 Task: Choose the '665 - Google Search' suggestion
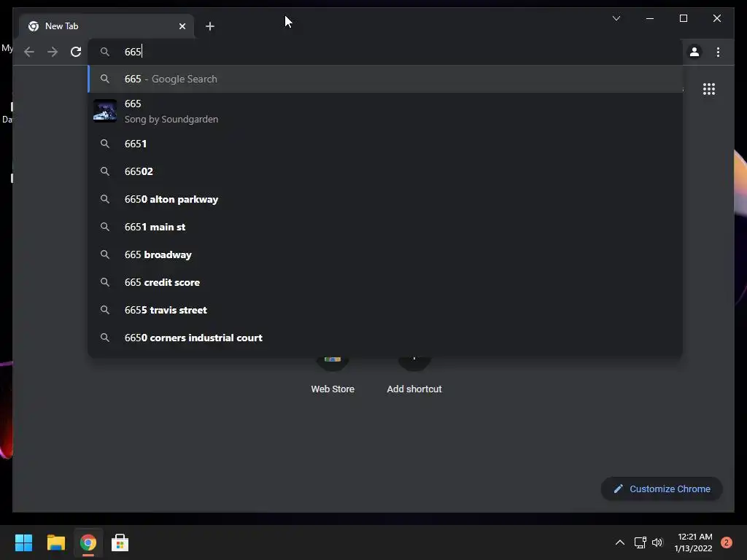pos(385,79)
